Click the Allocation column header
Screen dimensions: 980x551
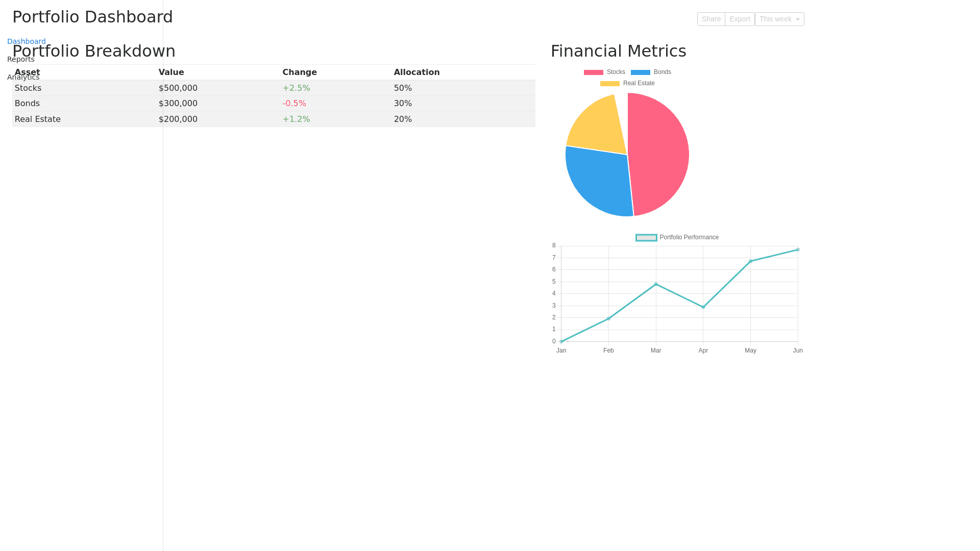point(416,72)
